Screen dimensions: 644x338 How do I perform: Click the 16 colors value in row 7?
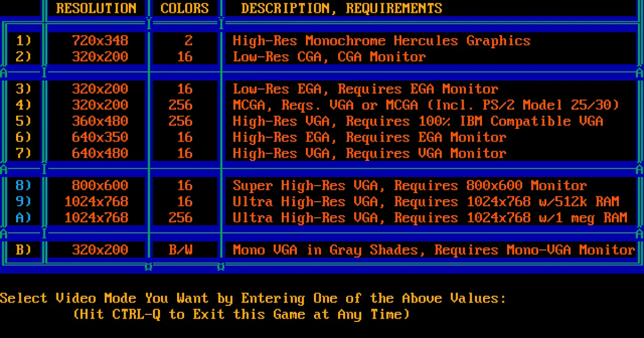click(x=185, y=153)
